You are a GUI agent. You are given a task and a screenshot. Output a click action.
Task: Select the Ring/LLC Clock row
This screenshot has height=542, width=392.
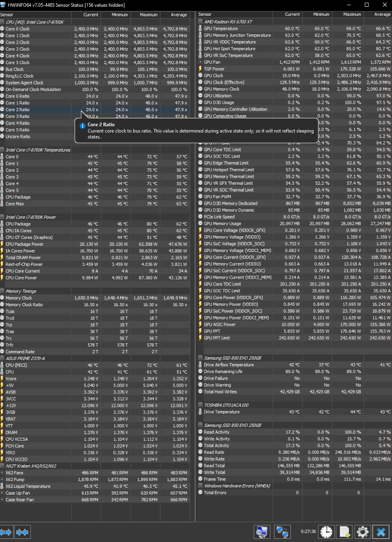(95, 76)
